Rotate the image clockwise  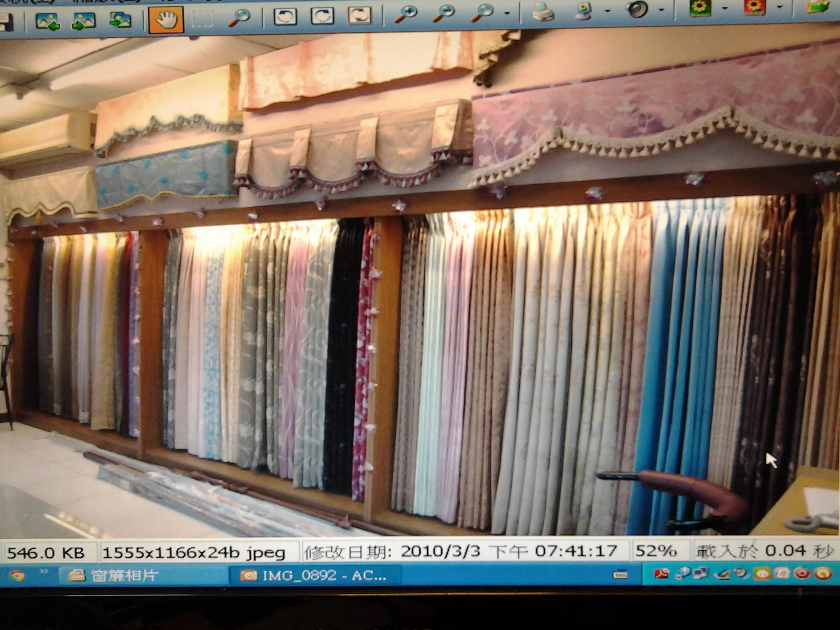[x=322, y=16]
